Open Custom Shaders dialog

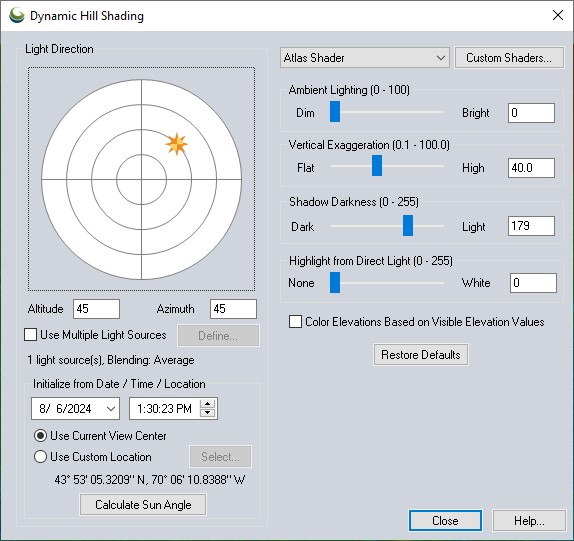point(509,58)
